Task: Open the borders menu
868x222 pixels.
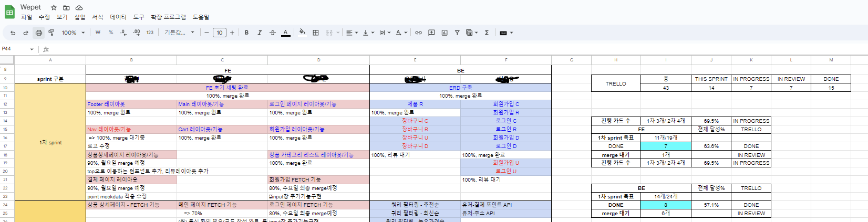Action: (x=316, y=33)
